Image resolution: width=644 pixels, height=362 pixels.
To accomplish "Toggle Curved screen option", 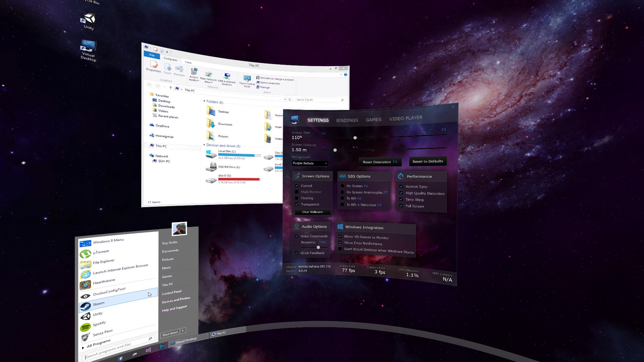I will tap(297, 185).
